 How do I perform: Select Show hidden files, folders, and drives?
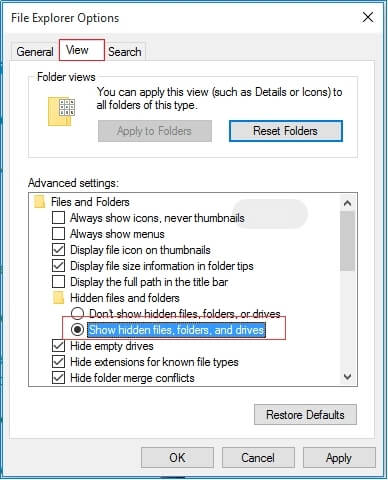tap(77, 330)
